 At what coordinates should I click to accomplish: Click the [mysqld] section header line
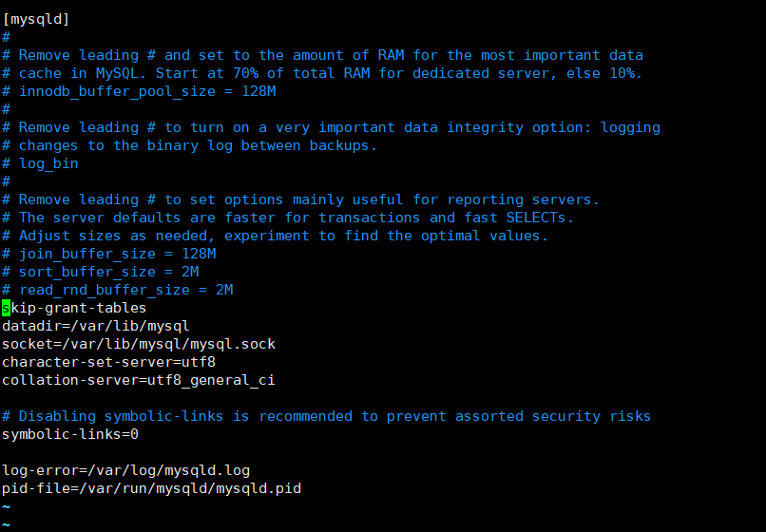[x=36, y=19]
